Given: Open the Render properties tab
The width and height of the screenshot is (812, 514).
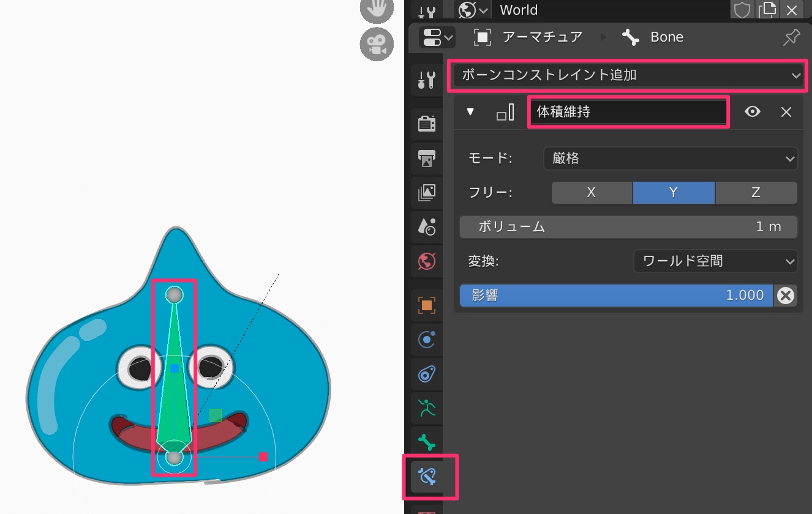Looking at the screenshot, I should (427, 124).
